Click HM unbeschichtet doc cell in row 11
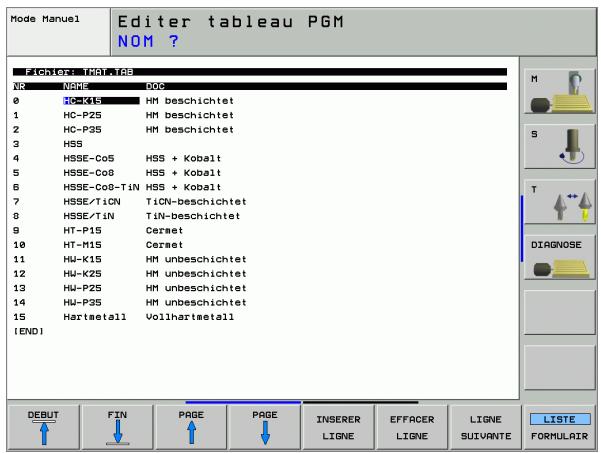 196,259
